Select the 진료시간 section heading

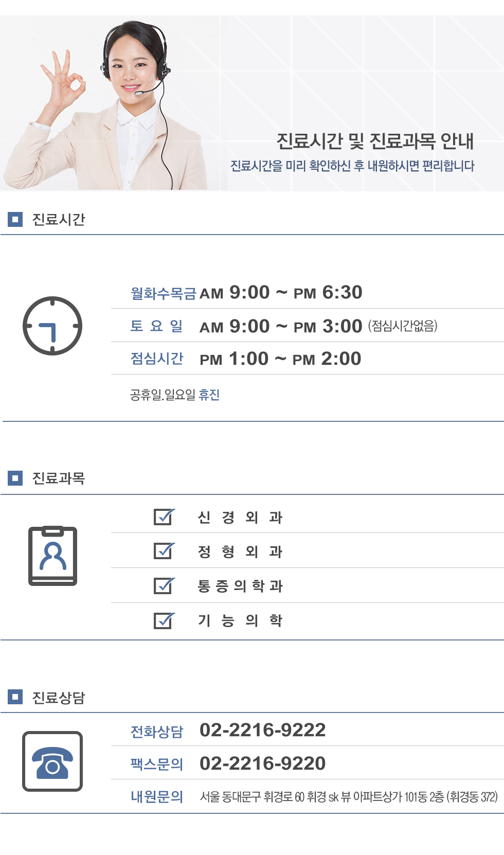(59, 220)
